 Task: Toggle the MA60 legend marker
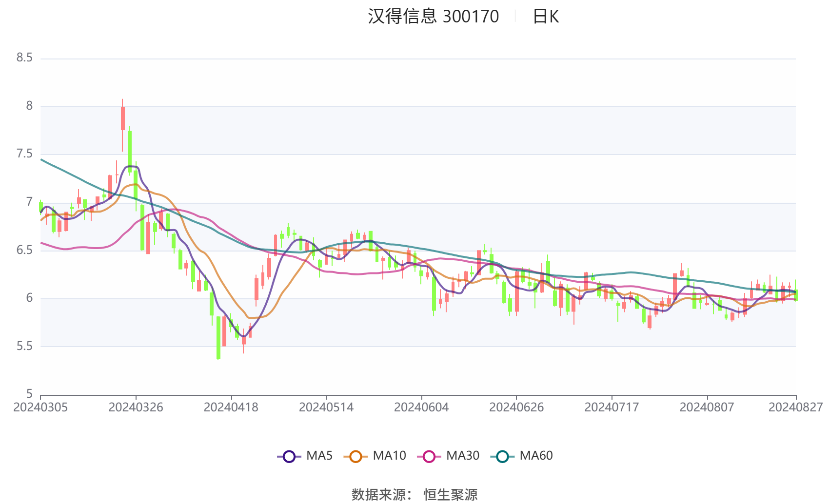(502, 457)
